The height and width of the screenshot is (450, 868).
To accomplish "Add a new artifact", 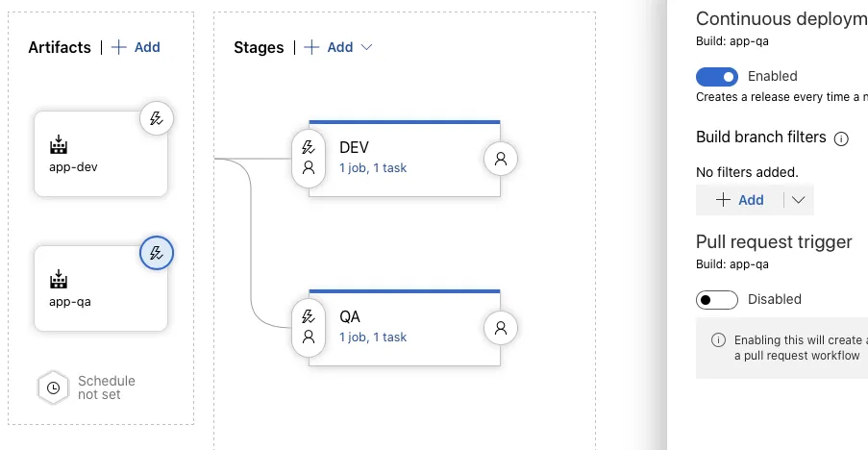I will click(136, 47).
